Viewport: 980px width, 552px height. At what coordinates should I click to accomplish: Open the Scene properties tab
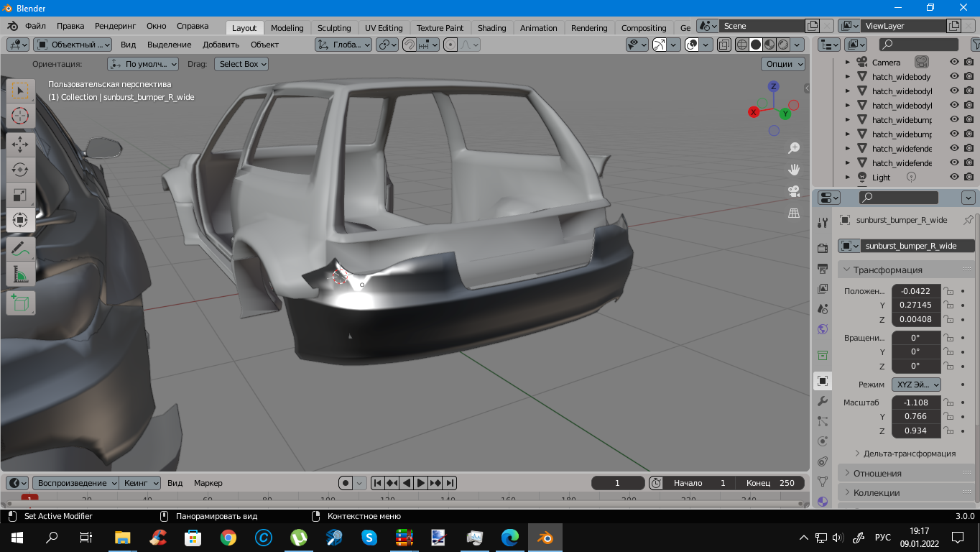[x=823, y=308]
